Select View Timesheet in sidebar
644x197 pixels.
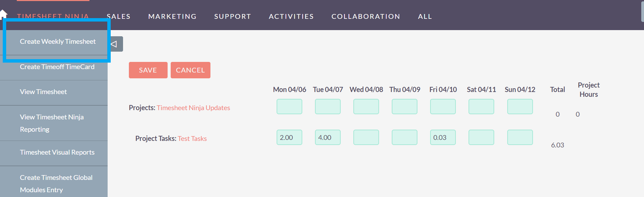tap(43, 92)
